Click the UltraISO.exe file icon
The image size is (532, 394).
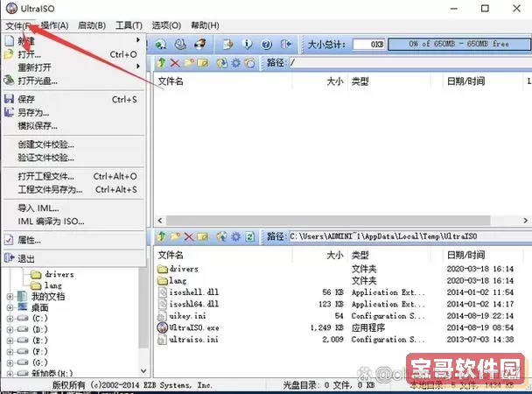coord(162,327)
